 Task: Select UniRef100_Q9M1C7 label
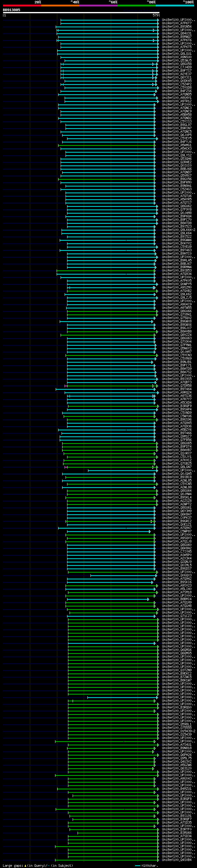coord(176,436)
